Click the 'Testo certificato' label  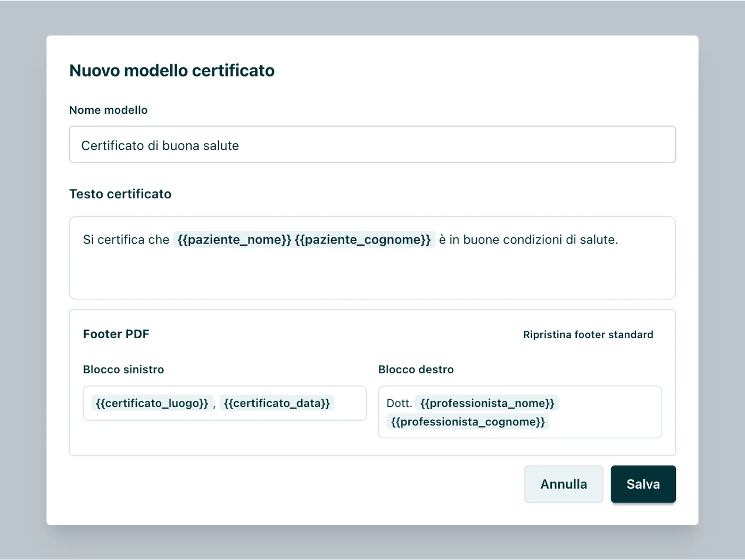click(x=120, y=194)
